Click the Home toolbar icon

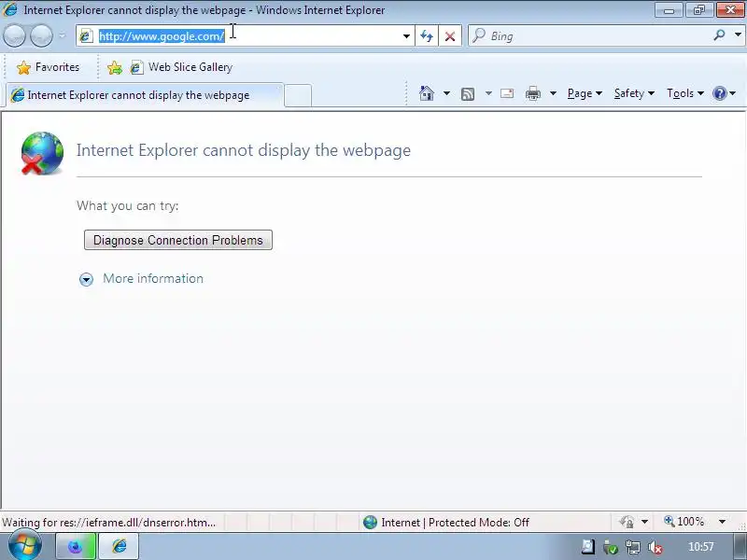[x=427, y=93]
